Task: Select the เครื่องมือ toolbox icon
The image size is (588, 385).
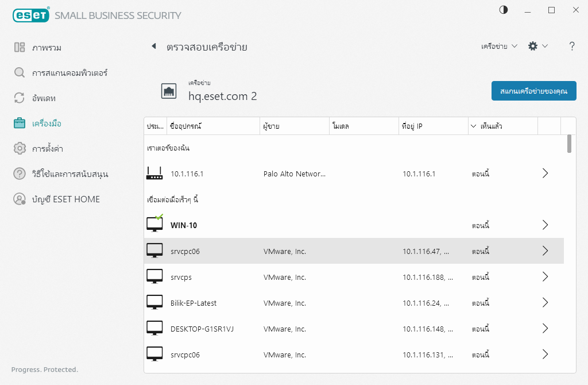Action: pyautogui.click(x=20, y=124)
